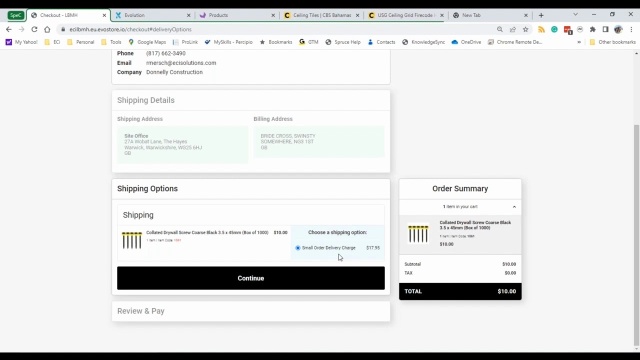This screenshot has width=640, height=360.
Task: Open the Chrome Remote Desktop bookmark
Action: (x=515, y=42)
